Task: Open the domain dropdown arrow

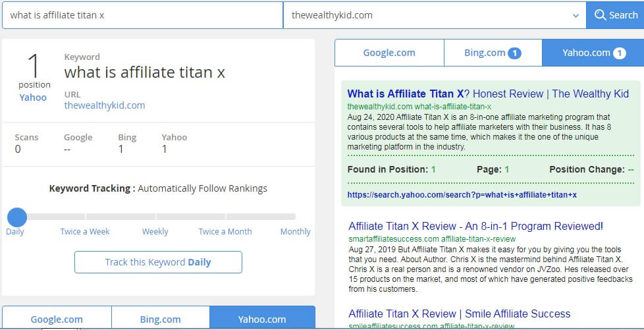Action: click(x=576, y=16)
